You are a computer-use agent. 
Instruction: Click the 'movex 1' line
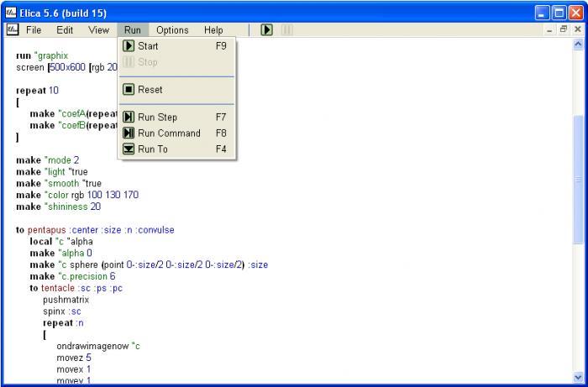pos(74,369)
